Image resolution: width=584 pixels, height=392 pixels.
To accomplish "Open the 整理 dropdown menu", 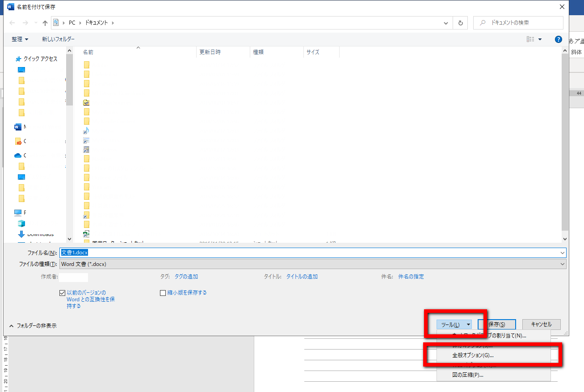I will [20, 39].
